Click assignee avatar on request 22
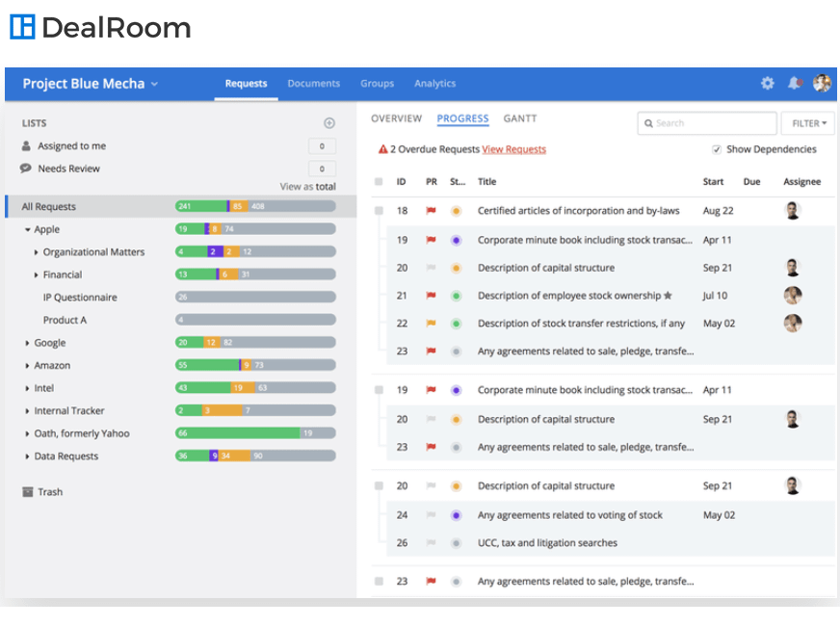840x626 pixels. [x=793, y=323]
